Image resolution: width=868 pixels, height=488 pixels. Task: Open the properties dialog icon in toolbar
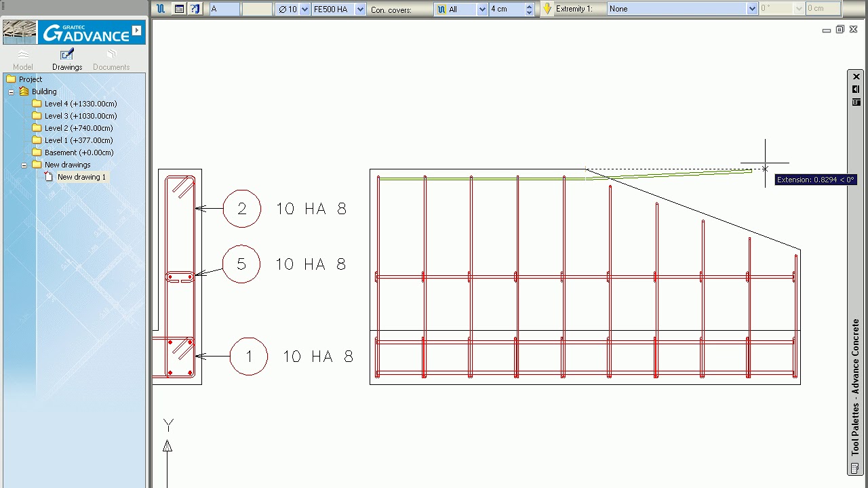click(179, 9)
